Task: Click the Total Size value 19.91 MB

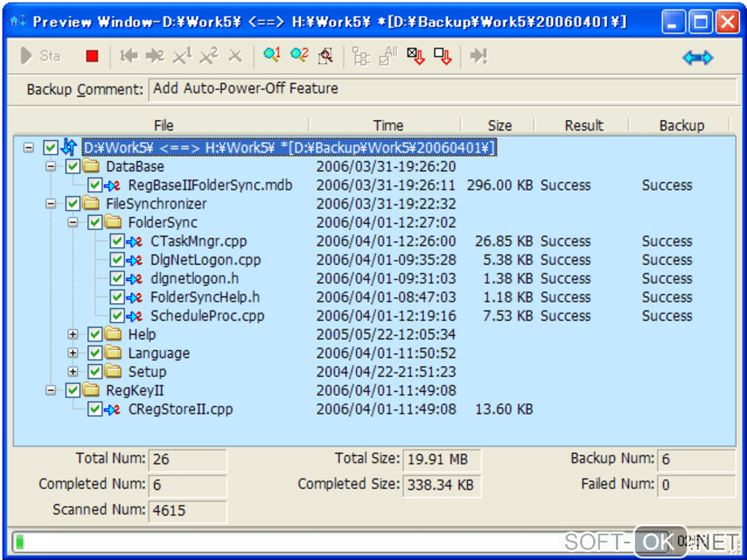Action: click(x=442, y=459)
